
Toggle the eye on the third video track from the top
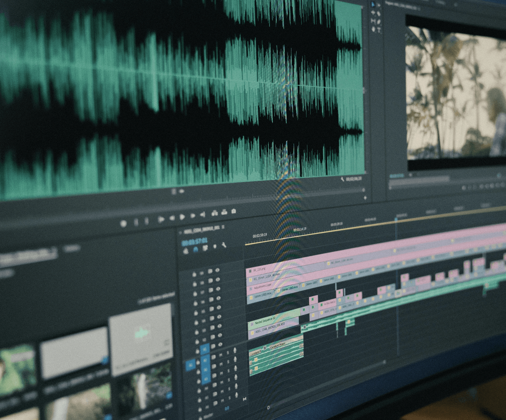pyautogui.click(x=218, y=289)
